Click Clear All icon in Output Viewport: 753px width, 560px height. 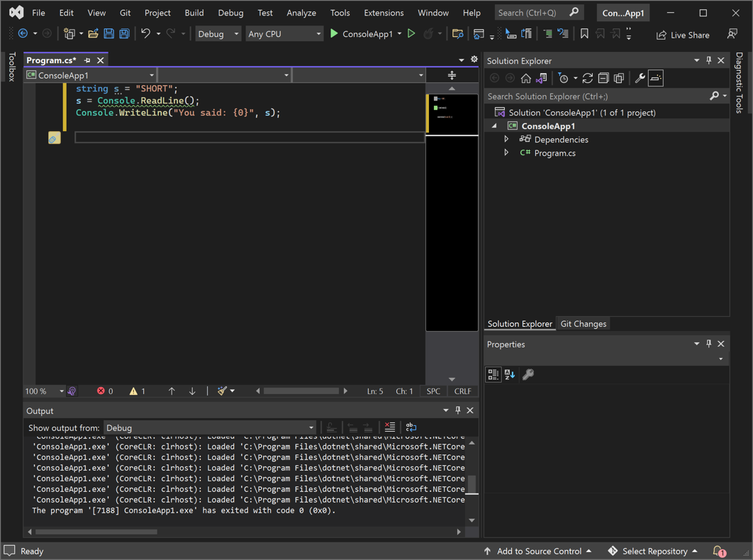pos(390,427)
